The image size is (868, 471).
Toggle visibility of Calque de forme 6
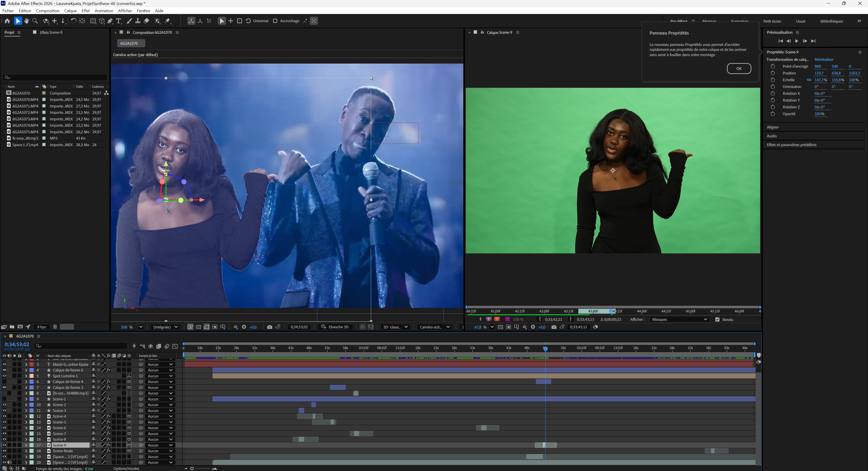(x=4, y=370)
